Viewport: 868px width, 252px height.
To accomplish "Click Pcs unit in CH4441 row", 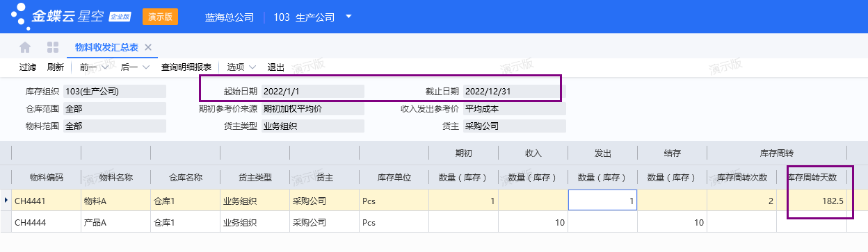I will tap(394, 201).
